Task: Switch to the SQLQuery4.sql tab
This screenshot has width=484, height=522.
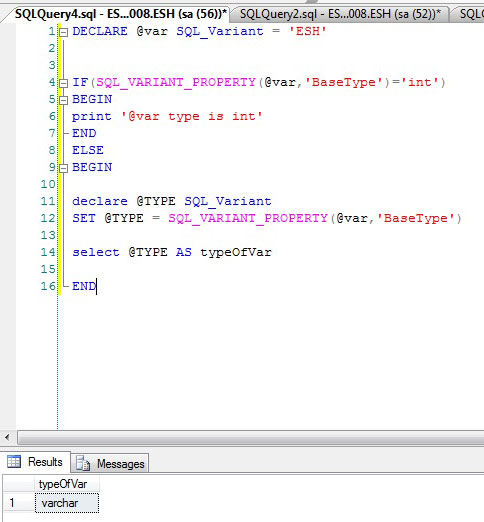Action: coord(121,14)
